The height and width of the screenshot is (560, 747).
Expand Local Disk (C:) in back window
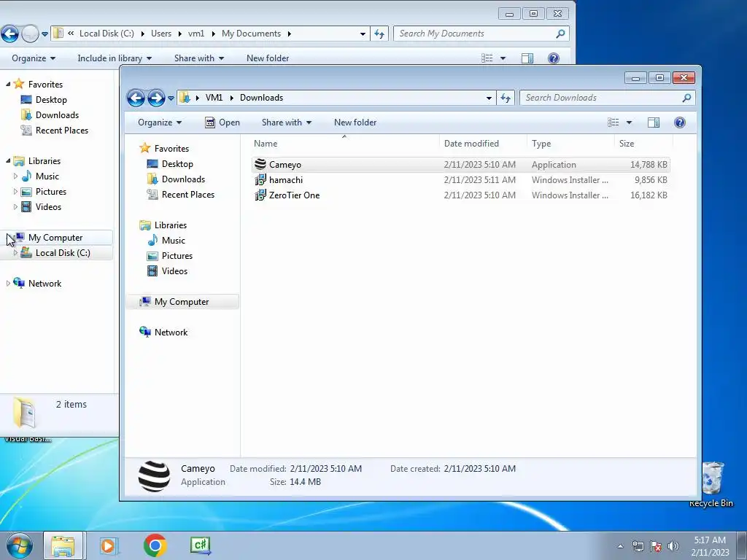15,253
